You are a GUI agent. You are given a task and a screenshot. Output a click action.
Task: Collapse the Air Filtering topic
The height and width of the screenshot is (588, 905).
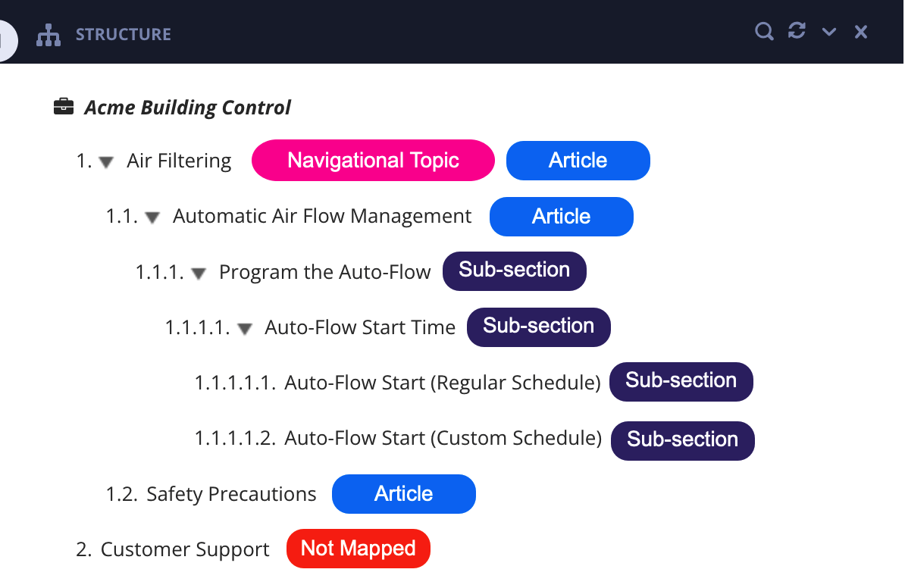[105, 161]
